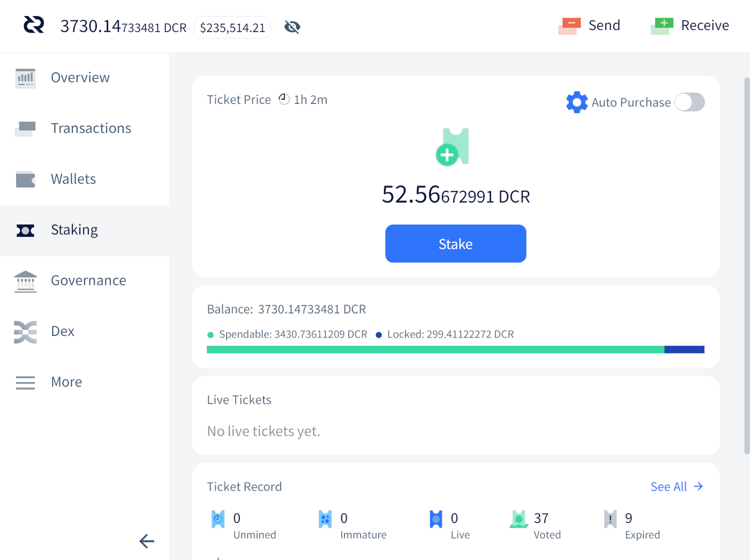750x560 pixels.
Task: Click the header balance 3730.14733481 DCR
Action: point(123,26)
